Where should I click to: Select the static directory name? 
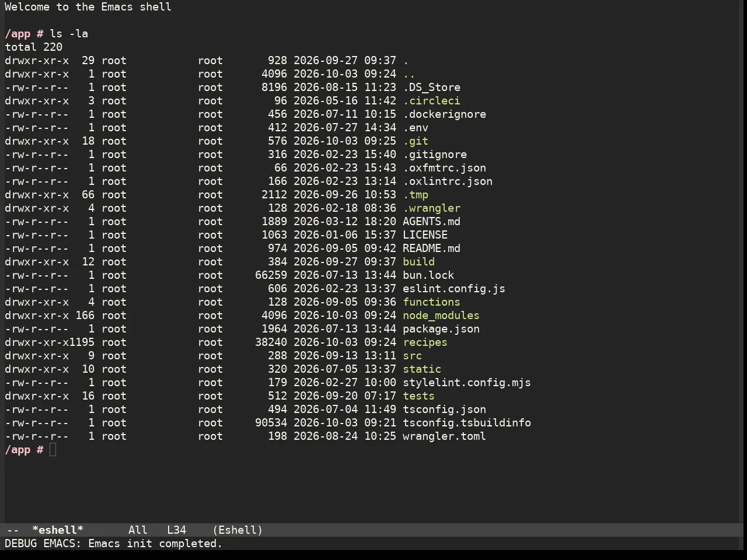pos(422,369)
